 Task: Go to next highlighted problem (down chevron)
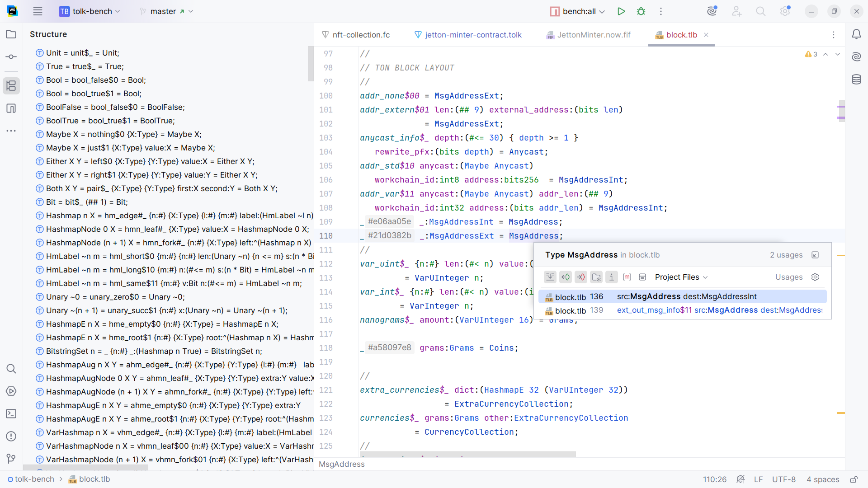[838, 54]
